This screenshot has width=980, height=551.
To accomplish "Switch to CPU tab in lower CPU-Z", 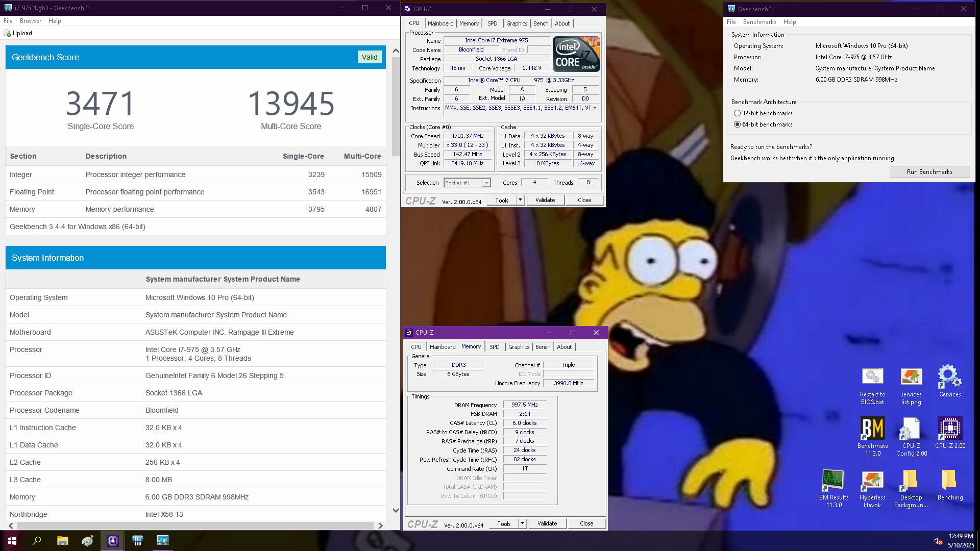I will tap(416, 347).
